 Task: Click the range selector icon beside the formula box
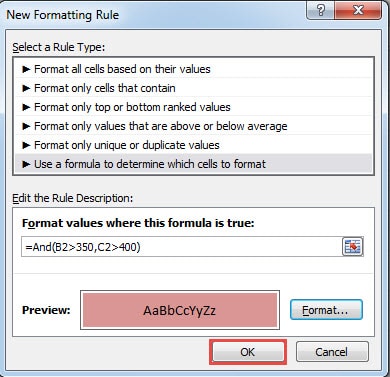pyautogui.click(x=352, y=247)
